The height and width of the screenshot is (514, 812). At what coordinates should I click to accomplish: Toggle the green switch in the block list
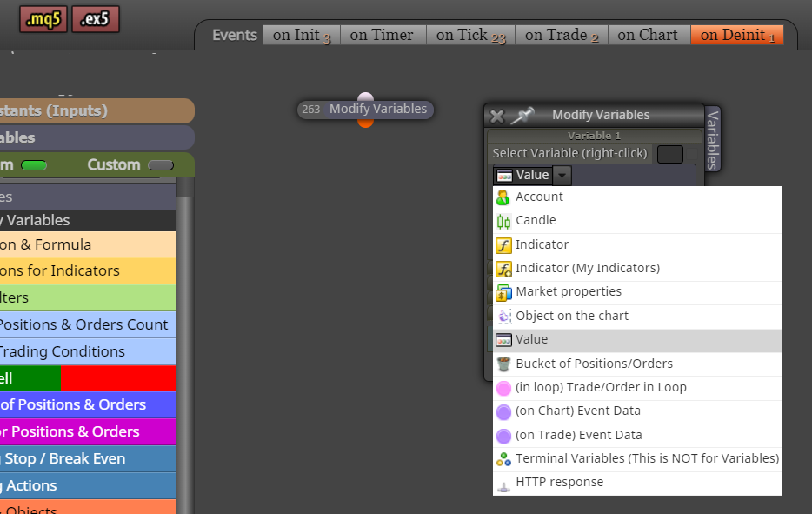point(34,165)
